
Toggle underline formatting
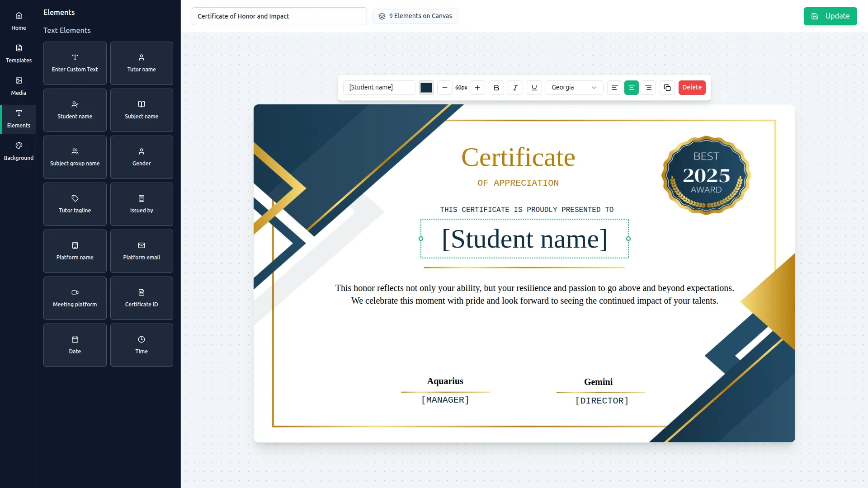click(x=534, y=88)
